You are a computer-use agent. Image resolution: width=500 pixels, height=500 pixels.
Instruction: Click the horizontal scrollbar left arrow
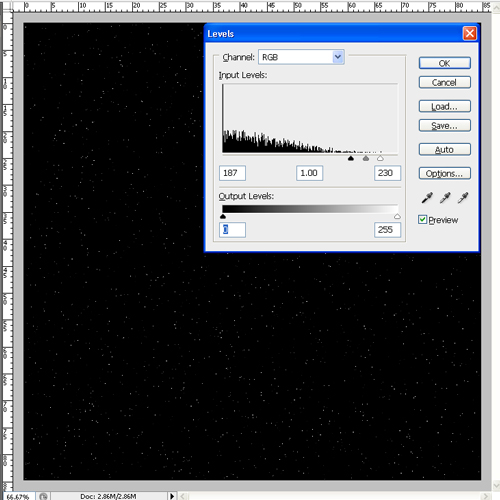(x=183, y=496)
